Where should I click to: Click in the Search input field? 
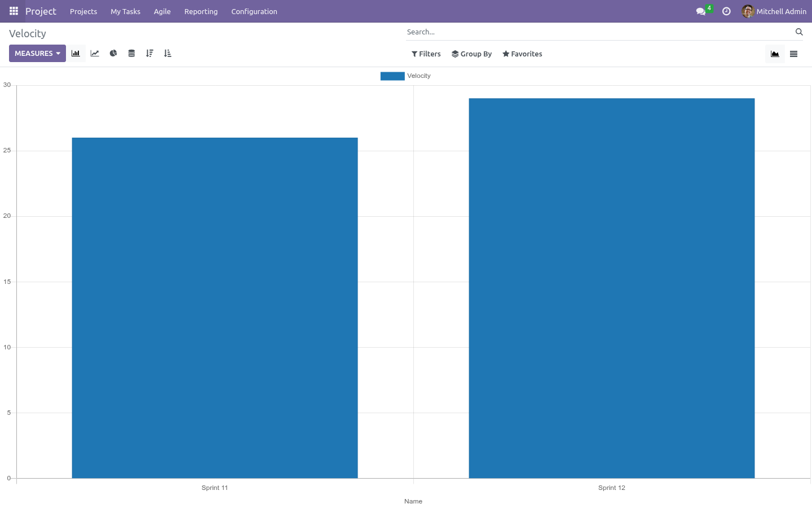599,32
